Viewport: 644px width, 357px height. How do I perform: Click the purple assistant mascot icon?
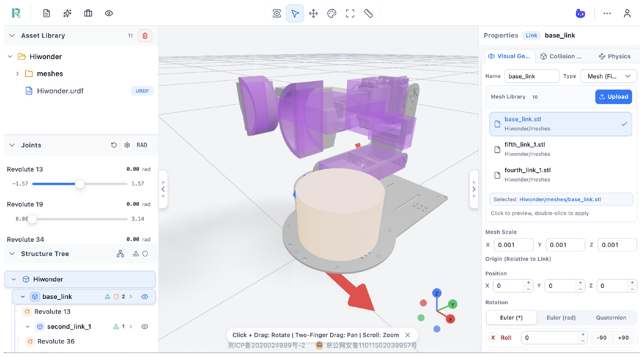[580, 13]
